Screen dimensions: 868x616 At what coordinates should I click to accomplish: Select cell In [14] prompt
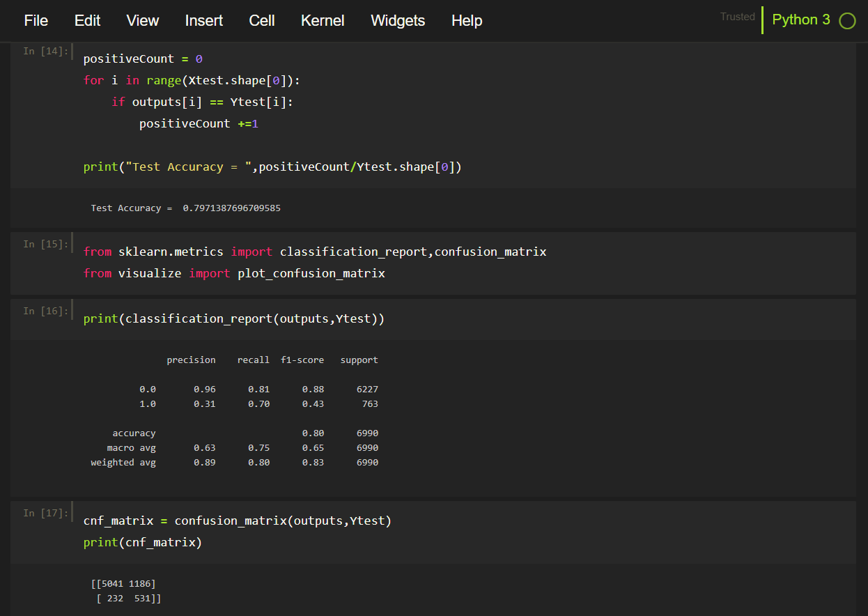46,51
